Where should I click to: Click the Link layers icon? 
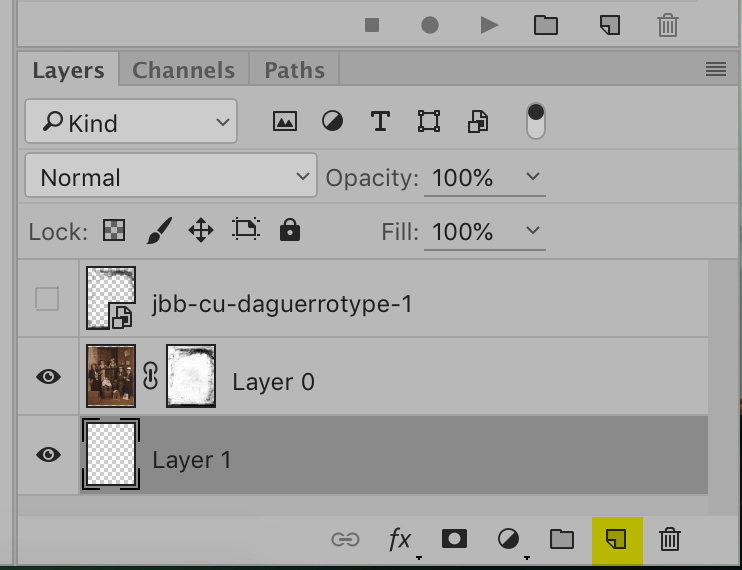pos(345,539)
